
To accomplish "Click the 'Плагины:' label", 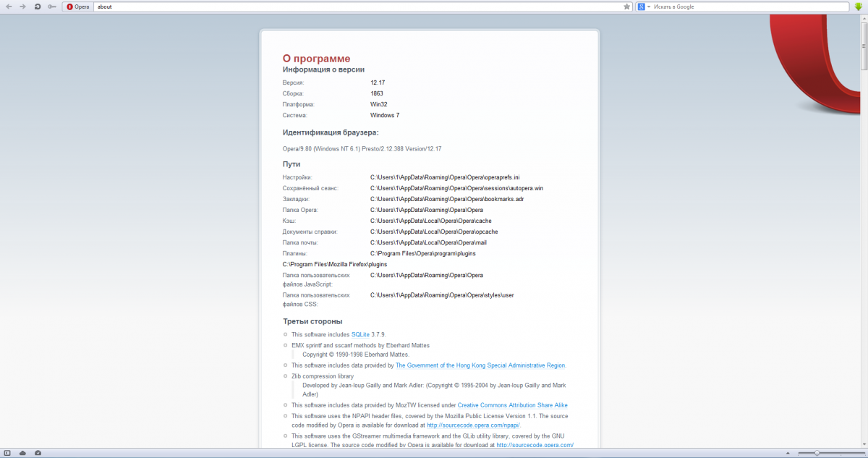I will [x=294, y=253].
